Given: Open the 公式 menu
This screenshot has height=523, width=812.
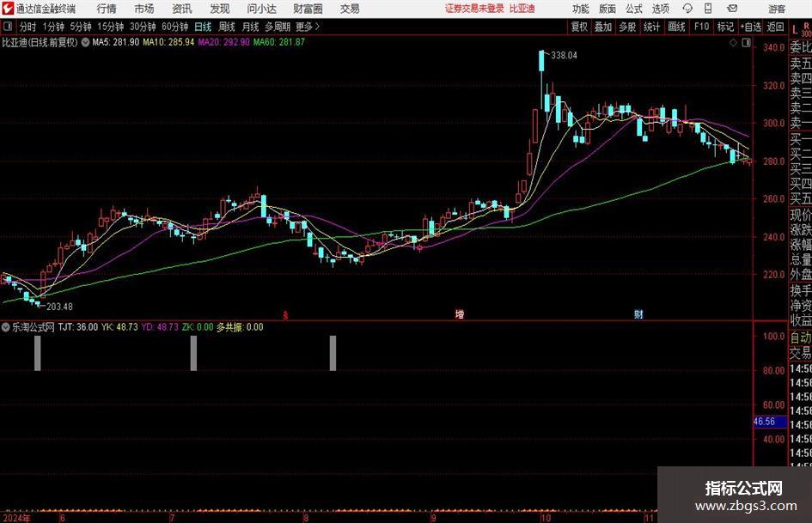Looking at the screenshot, I should click(634, 9).
